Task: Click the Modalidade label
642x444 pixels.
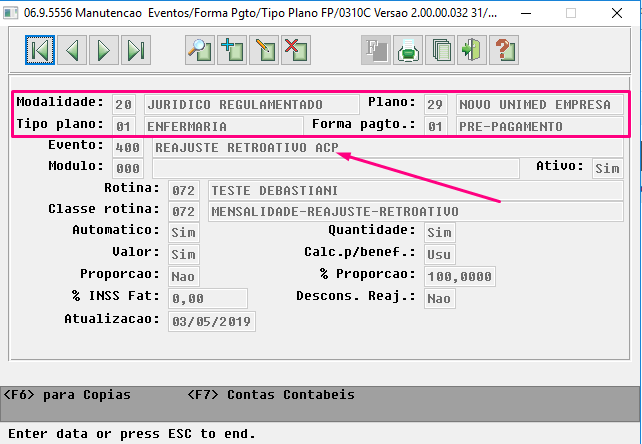Action: point(60,102)
